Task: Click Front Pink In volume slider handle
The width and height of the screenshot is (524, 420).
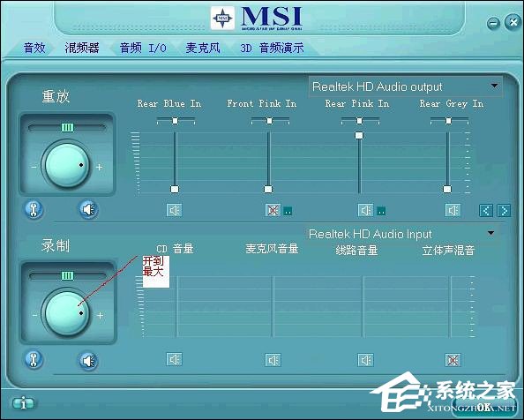Action: [x=268, y=190]
